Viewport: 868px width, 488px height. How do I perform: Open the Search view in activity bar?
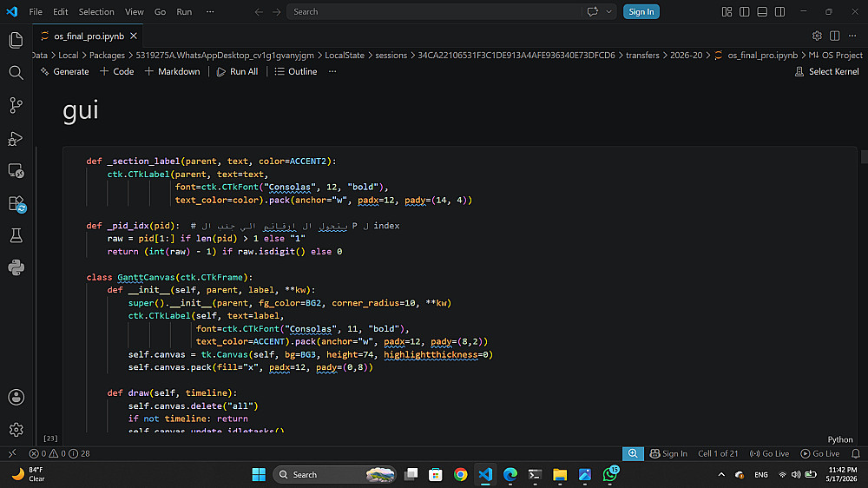[x=16, y=73]
